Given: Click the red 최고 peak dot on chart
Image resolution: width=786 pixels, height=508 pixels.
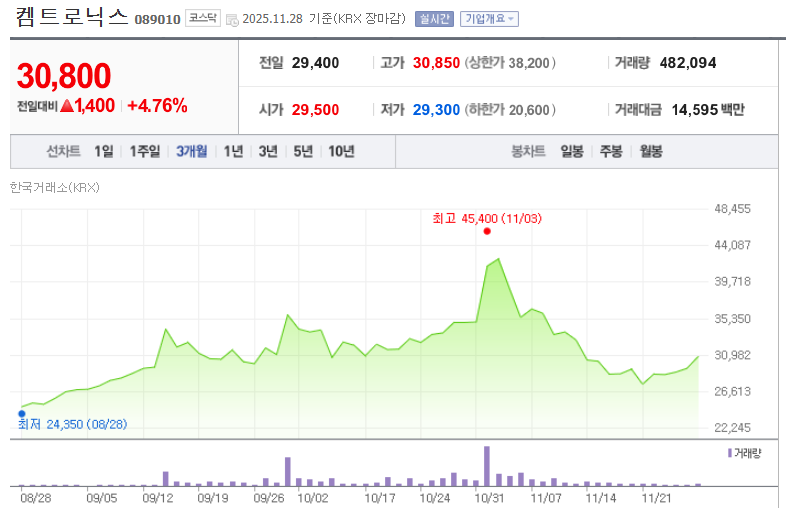Looking at the screenshot, I should click(x=487, y=231).
